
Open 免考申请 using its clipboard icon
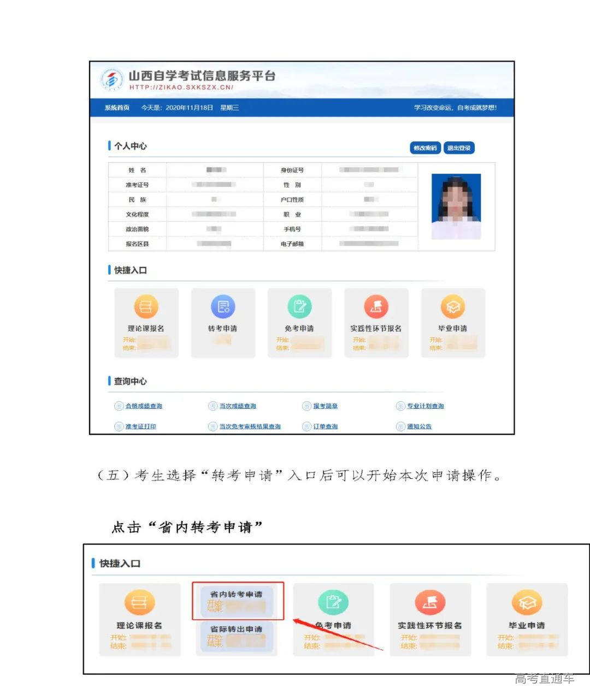300,307
